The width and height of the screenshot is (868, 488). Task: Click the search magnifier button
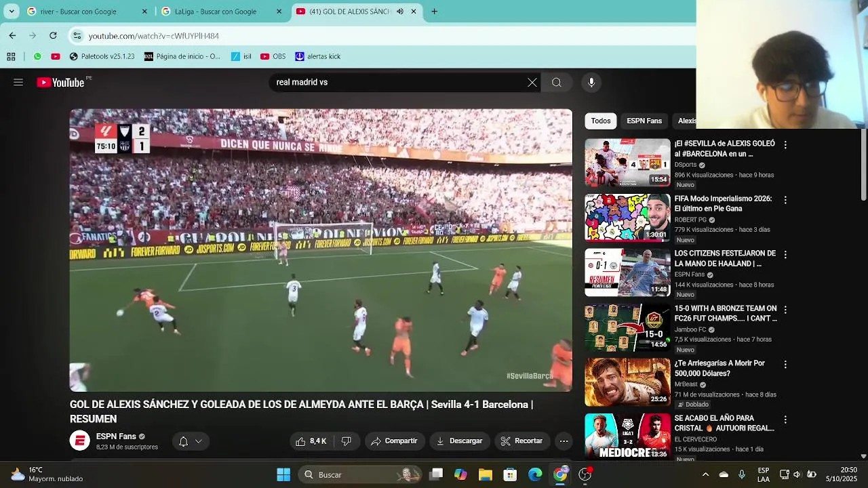[557, 83]
